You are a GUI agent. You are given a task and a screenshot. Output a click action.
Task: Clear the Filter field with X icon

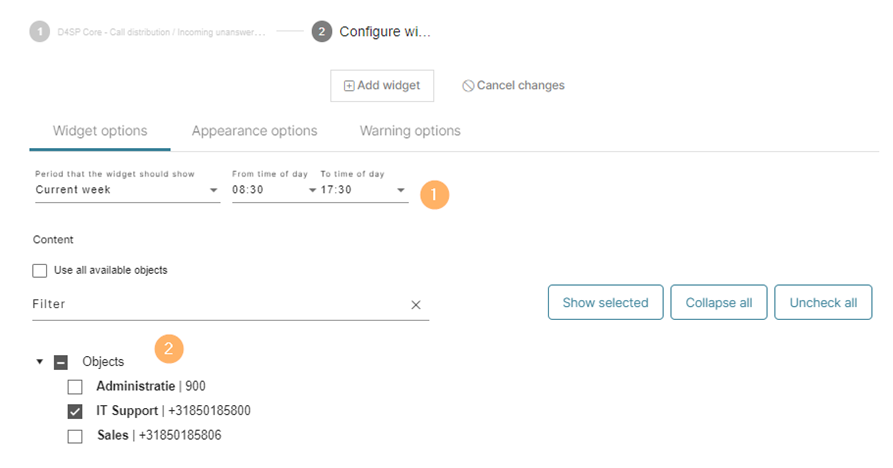click(416, 305)
